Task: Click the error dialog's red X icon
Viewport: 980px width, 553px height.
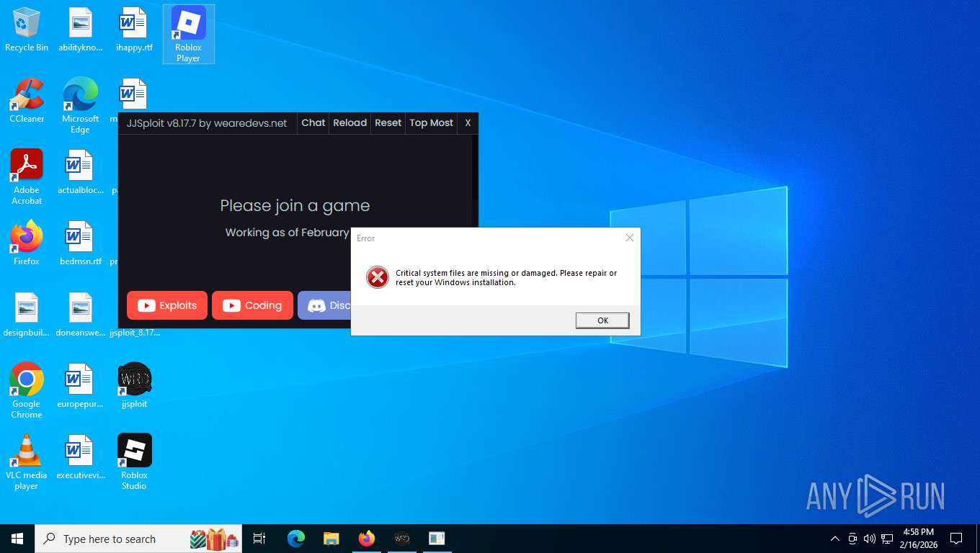Action: tap(378, 277)
